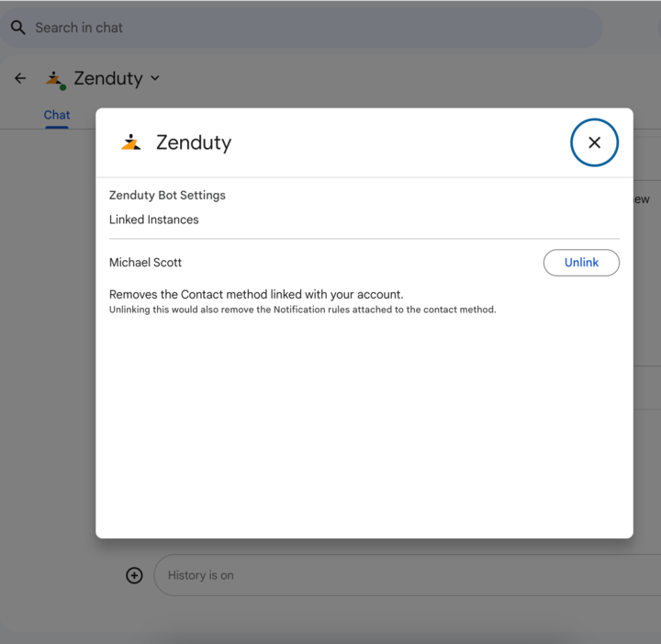Click the Zenduty logo in the dialog header

pos(130,142)
